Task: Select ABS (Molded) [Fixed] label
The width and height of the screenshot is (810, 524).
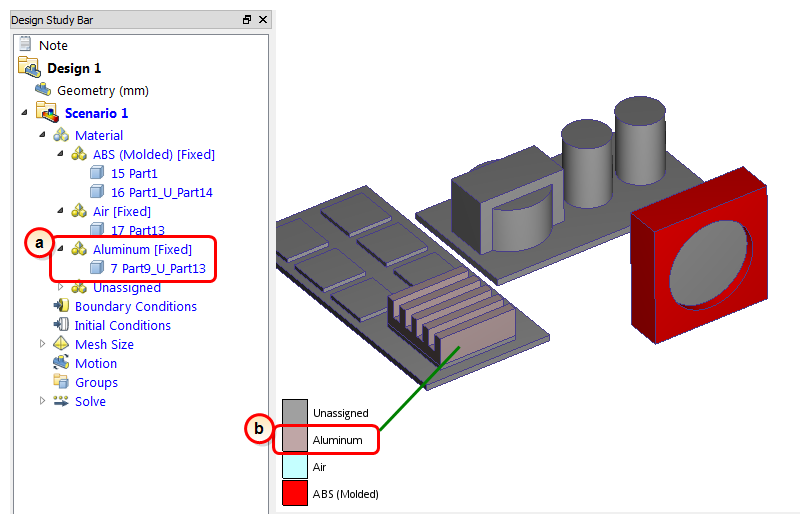Action: (154, 155)
